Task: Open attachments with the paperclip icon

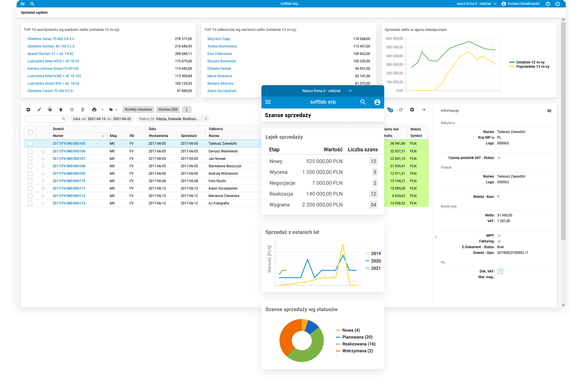Action: pyautogui.click(x=83, y=110)
